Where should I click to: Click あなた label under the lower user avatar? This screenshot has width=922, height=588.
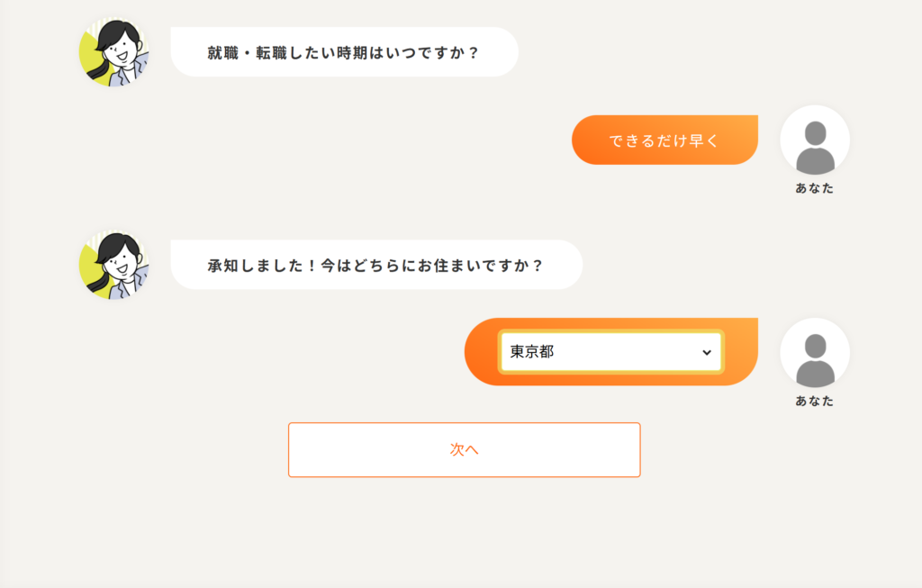(815, 401)
